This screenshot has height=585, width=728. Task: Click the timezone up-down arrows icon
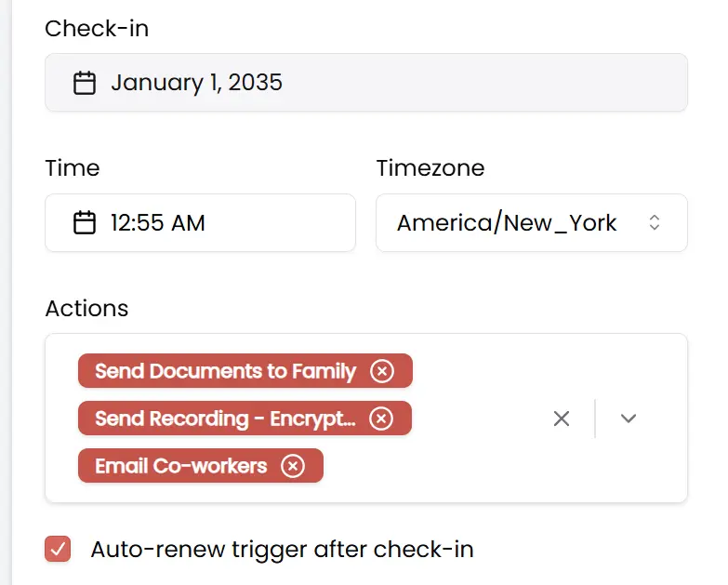click(x=655, y=222)
